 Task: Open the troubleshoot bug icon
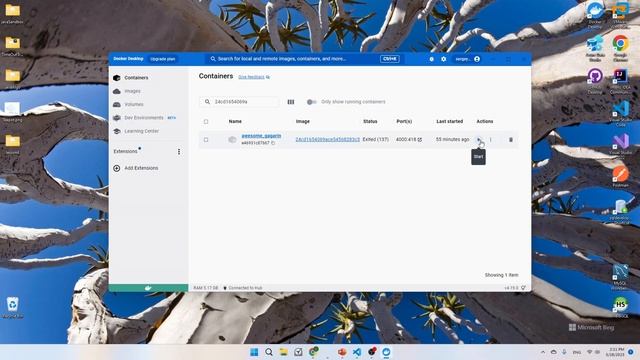(431, 59)
